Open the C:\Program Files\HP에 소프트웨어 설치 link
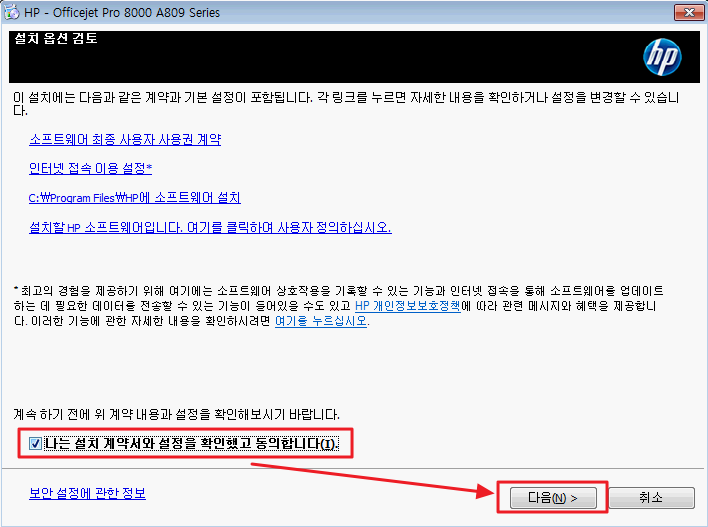Viewport: 708px width, 527px height. pyautogui.click(x=135, y=198)
